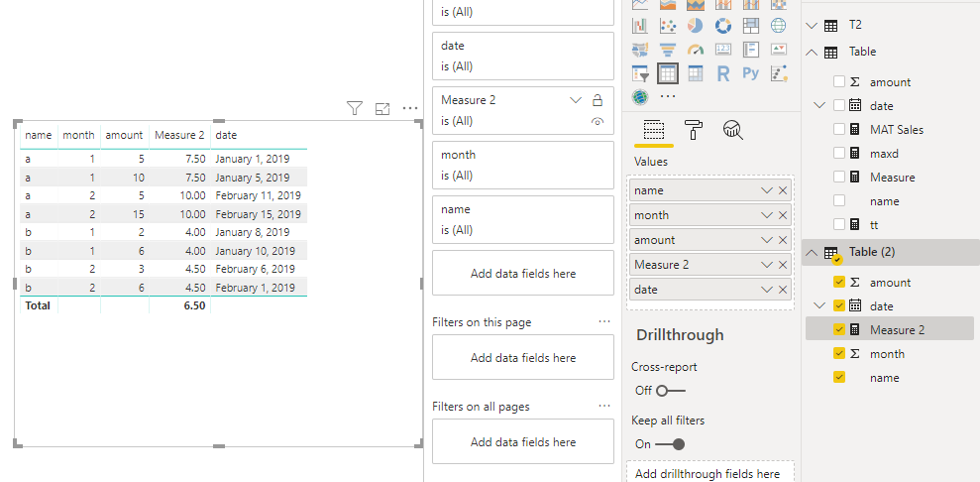Sort by the Measure 2 column header

179,135
